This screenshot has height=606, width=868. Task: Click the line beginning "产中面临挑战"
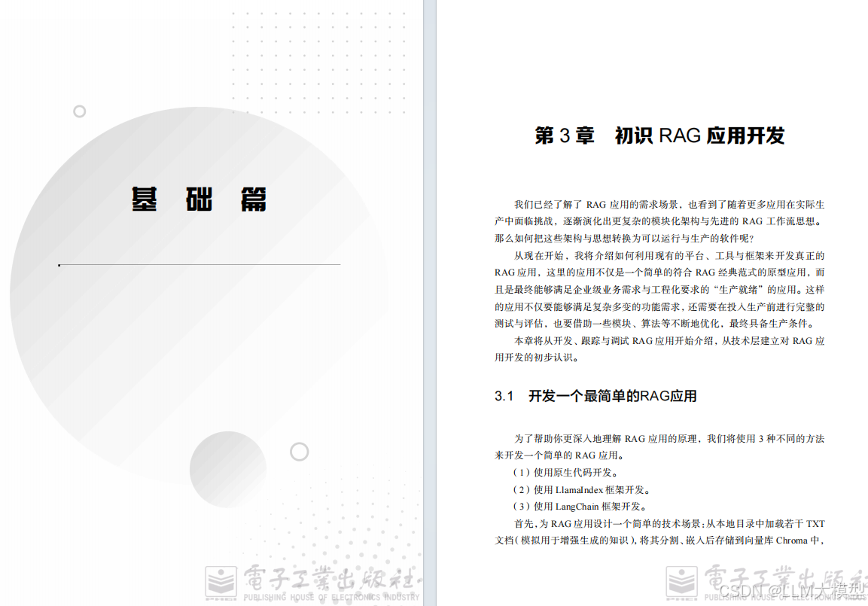pyautogui.click(x=659, y=221)
